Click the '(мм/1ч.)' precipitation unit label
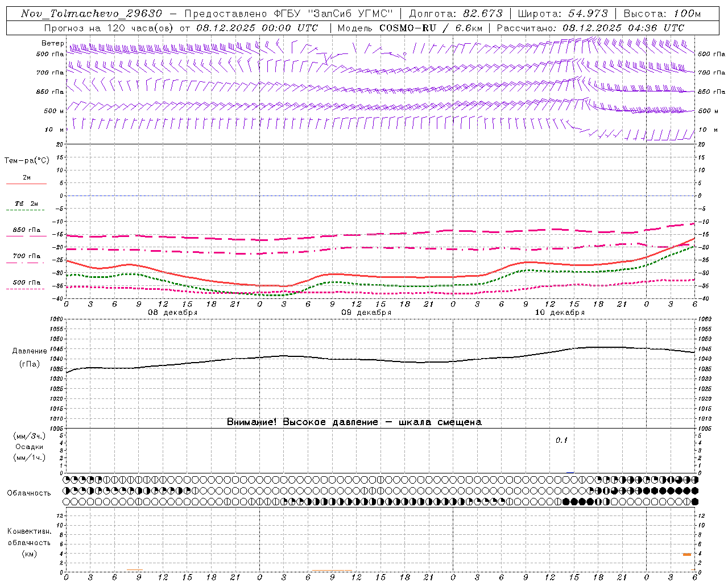 point(30,458)
